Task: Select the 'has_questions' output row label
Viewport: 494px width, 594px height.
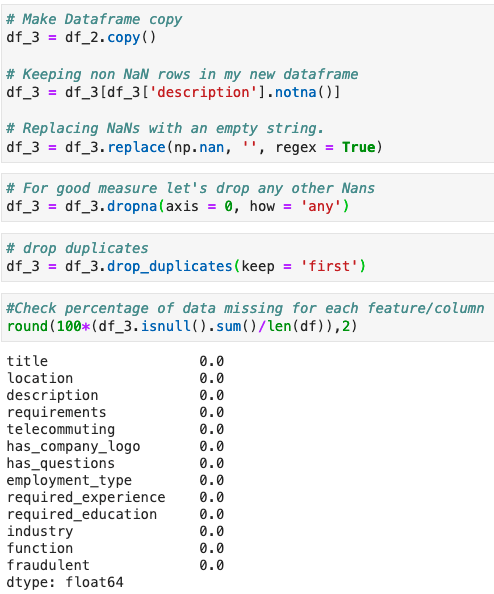Action: tap(61, 463)
